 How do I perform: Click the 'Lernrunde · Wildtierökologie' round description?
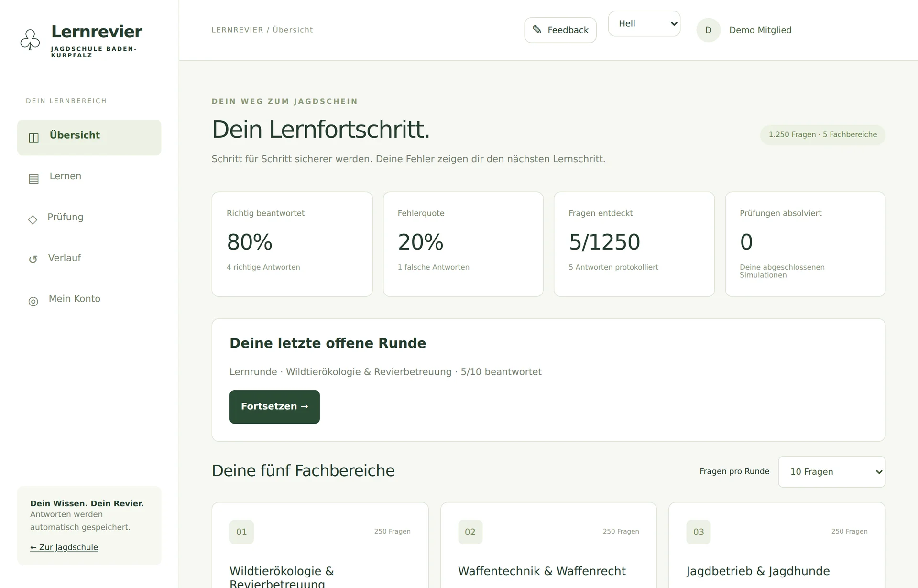[x=385, y=372]
